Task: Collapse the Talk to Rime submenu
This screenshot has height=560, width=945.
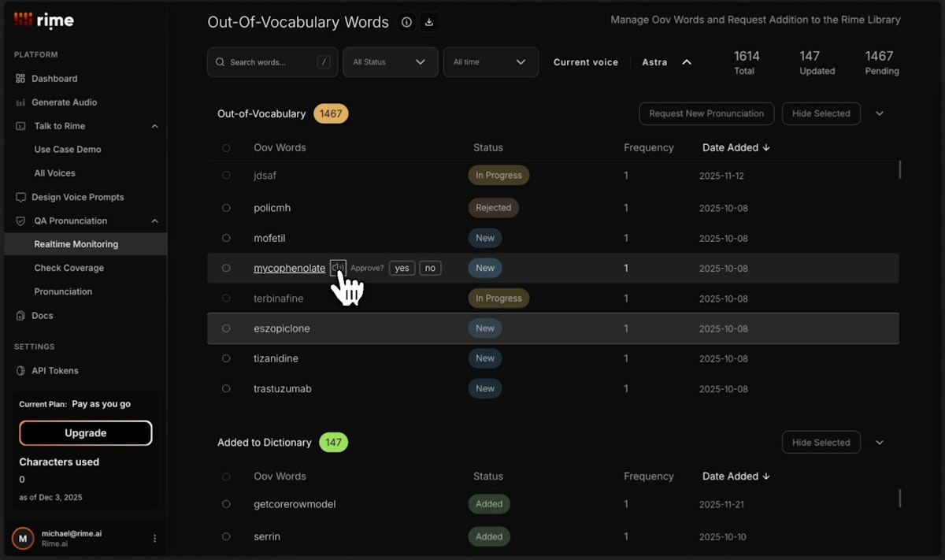Action: tap(154, 126)
